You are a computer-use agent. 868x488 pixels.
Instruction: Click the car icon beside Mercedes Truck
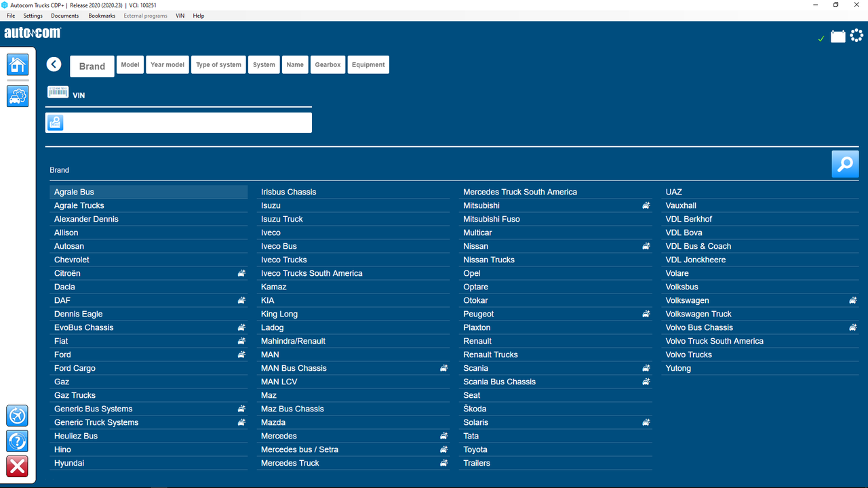[443, 463]
